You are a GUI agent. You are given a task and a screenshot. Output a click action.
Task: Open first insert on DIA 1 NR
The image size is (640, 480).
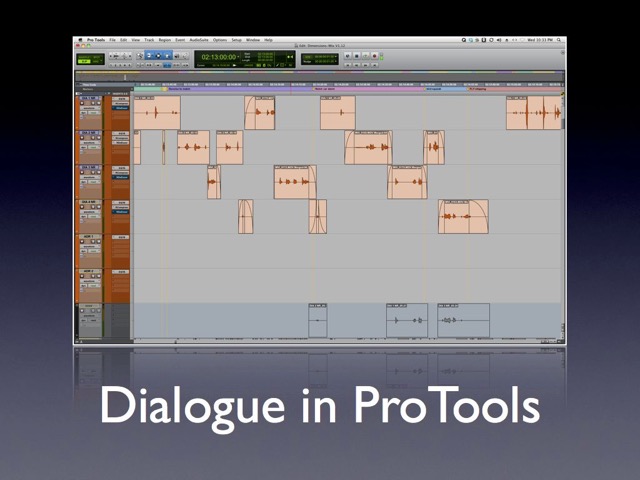tap(120, 99)
